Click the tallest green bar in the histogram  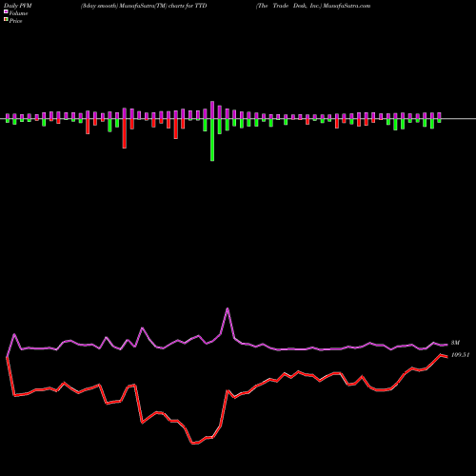point(212,140)
